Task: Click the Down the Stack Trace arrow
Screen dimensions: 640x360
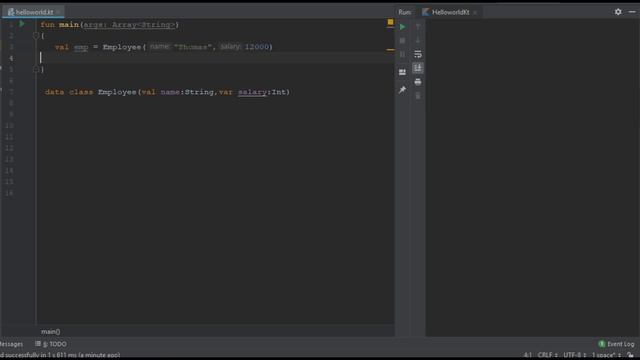Action: [x=418, y=40]
